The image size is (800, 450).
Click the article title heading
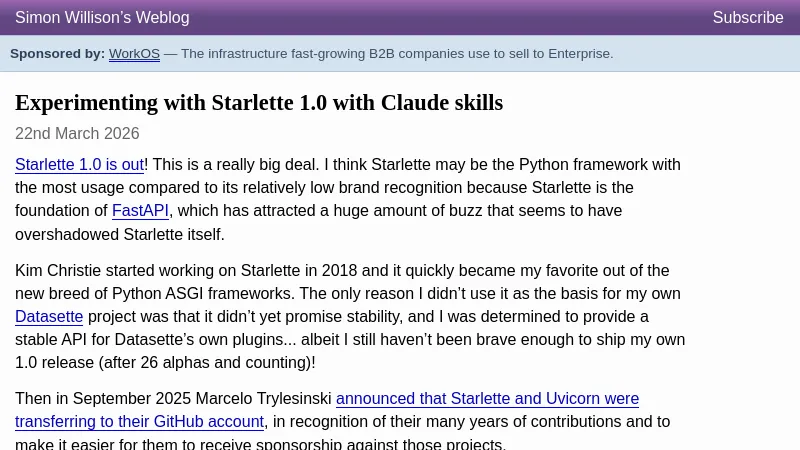click(259, 102)
